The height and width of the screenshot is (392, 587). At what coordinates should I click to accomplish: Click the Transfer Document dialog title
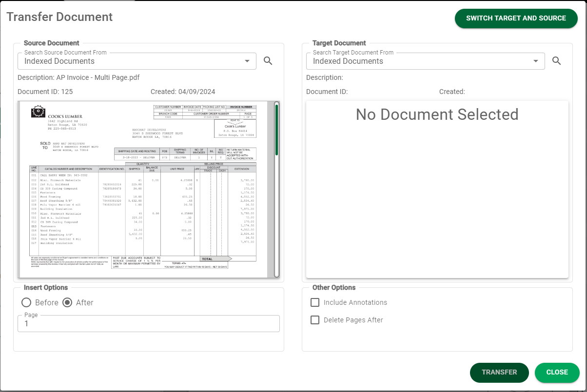click(x=59, y=17)
